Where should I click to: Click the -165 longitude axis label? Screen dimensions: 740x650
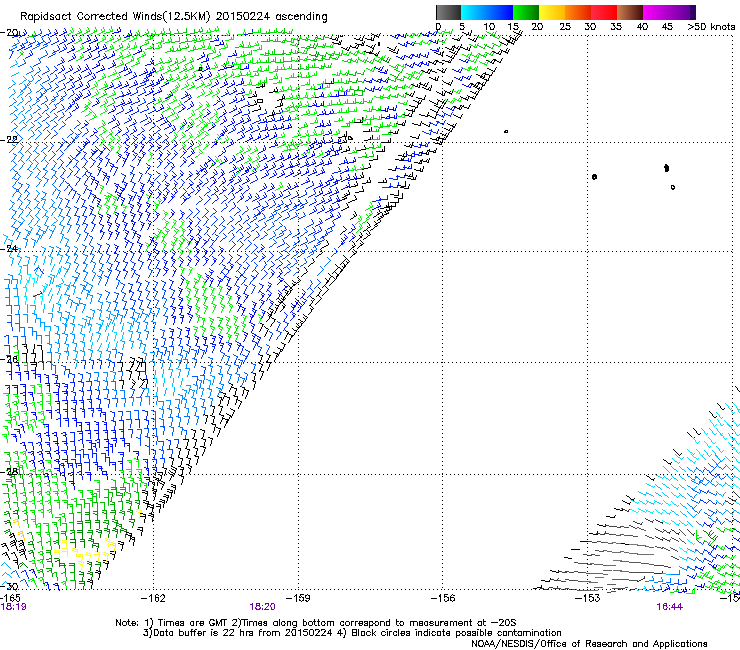click(x=10, y=598)
